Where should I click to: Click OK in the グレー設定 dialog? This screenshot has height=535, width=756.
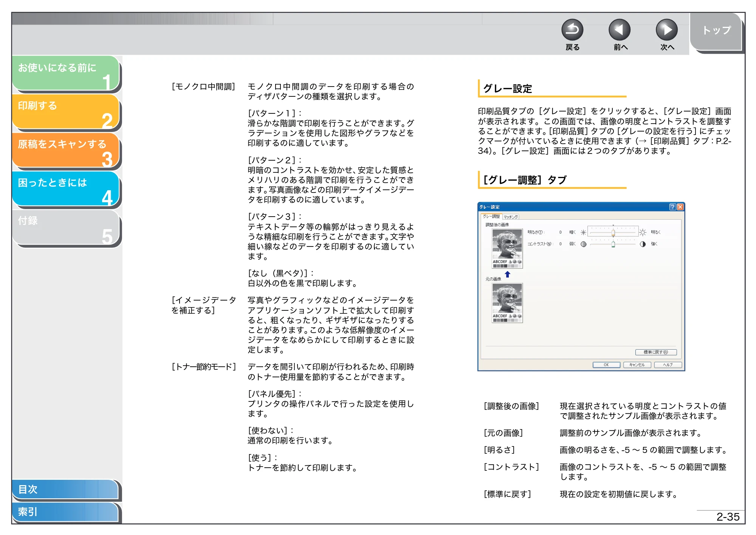pos(606,365)
